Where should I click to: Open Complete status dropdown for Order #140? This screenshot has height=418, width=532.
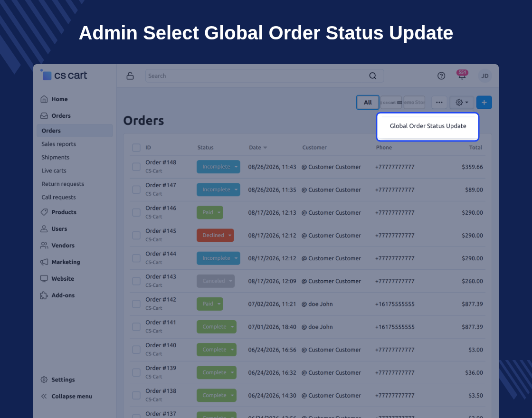[217, 350]
